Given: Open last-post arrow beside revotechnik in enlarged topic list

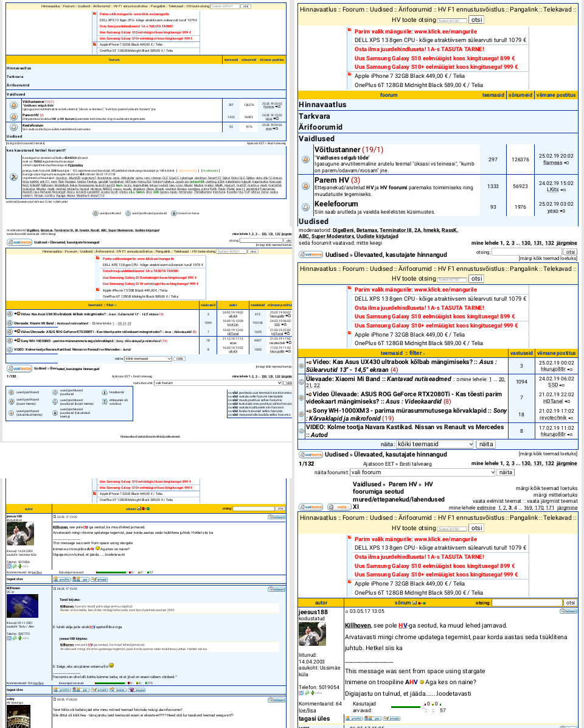Looking at the screenshot, I should [x=571, y=418].
